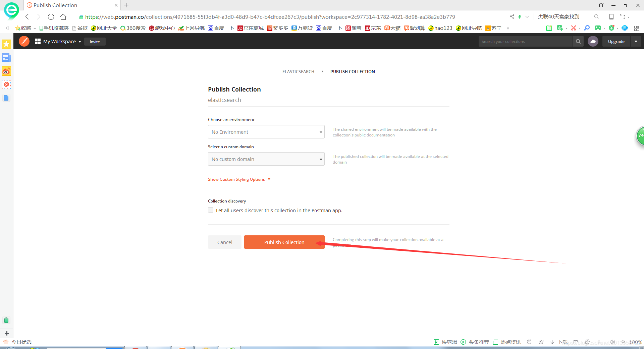Screen dimensions: 644x349
Task: Open the Select a custom domain dropdown
Action: pyautogui.click(x=266, y=159)
